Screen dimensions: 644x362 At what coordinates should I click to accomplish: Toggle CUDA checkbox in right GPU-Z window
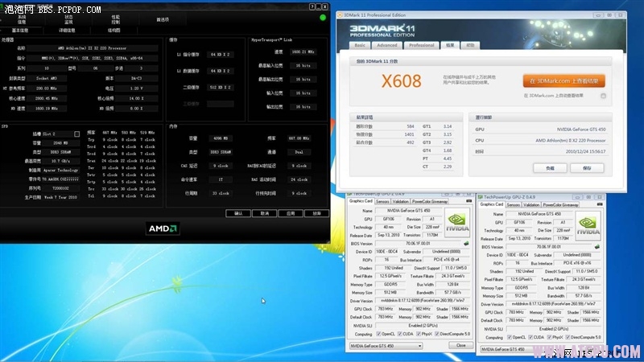point(530,337)
